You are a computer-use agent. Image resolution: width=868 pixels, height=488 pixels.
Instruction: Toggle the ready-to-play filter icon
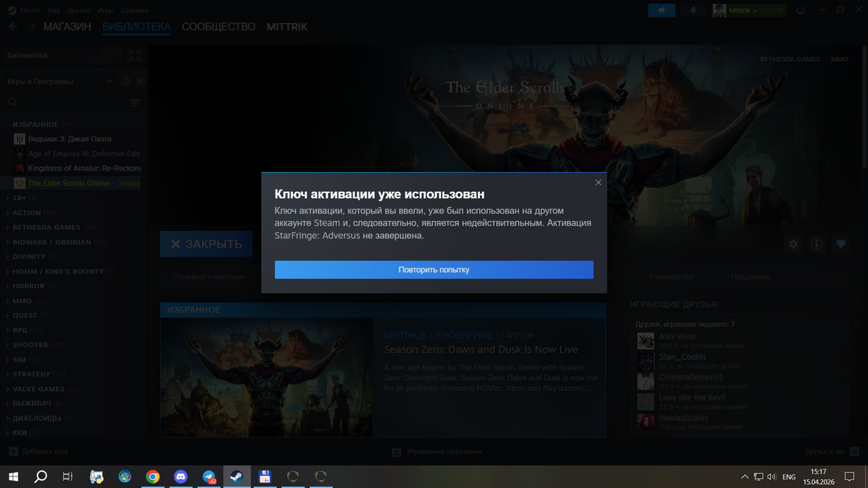(140, 81)
